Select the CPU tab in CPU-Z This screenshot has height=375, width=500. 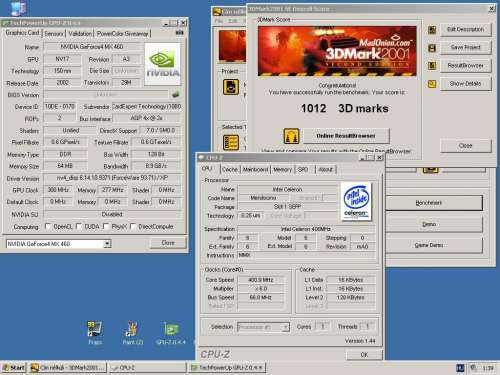tap(207, 169)
